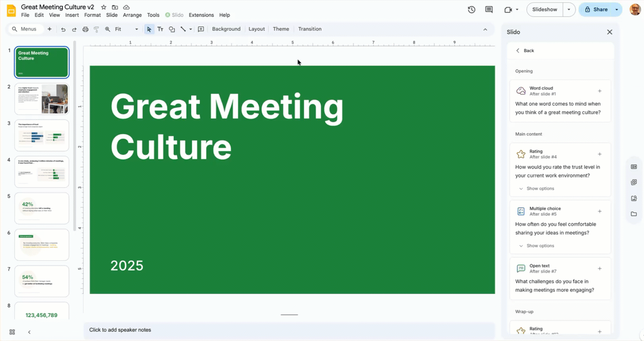The width and height of the screenshot is (644, 341).
Task: Check the cloud save status icon
Action: pyautogui.click(x=126, y=7)
